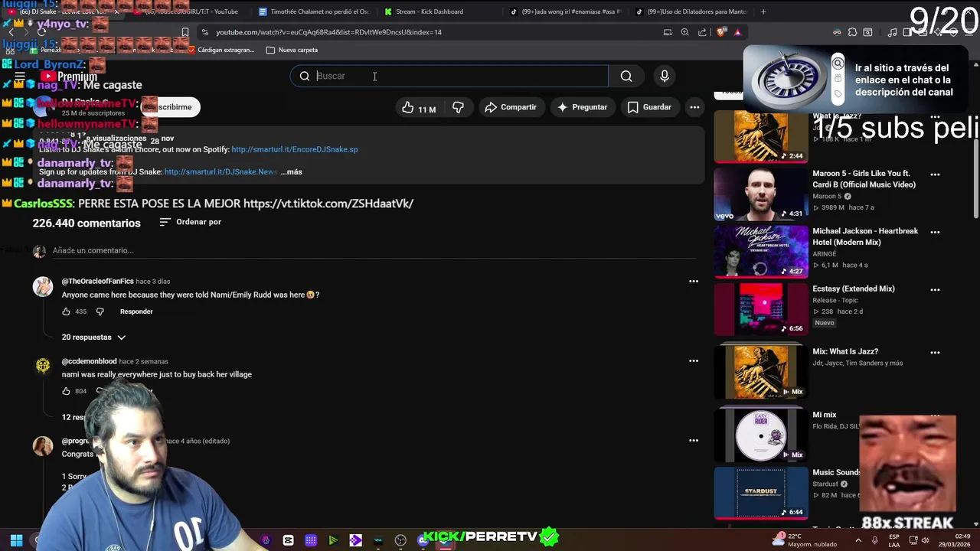This screenshot has width=980, height=551.
Task: Open options menu for TheOracleofFanFics comment
Action: click(x=694, y=282)
